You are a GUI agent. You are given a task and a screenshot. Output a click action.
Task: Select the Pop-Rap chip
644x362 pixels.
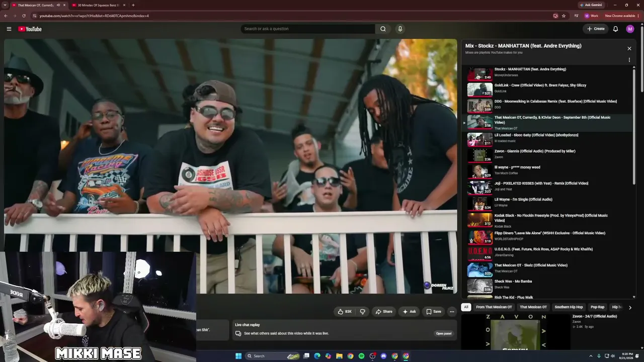click(597, 307)
